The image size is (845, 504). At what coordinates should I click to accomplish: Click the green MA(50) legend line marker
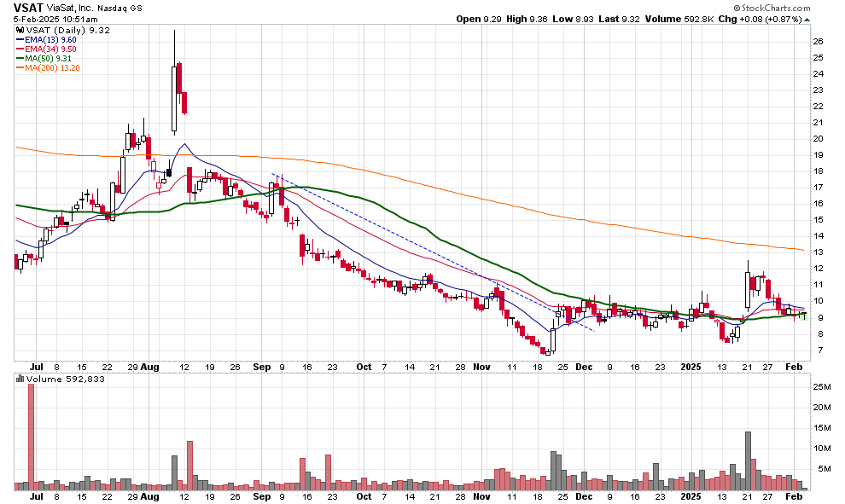coord(19,58)
